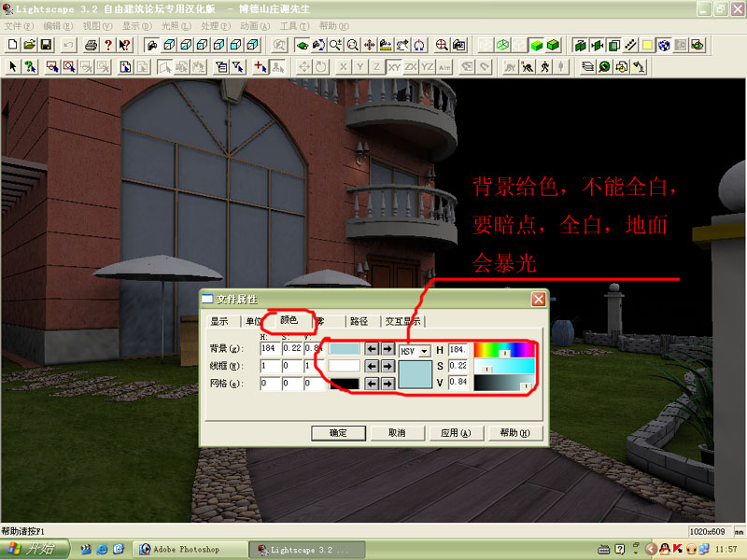The image size is (747, 560).
Task: Click the V value field showing 0.84
Action: coord(458,382)
